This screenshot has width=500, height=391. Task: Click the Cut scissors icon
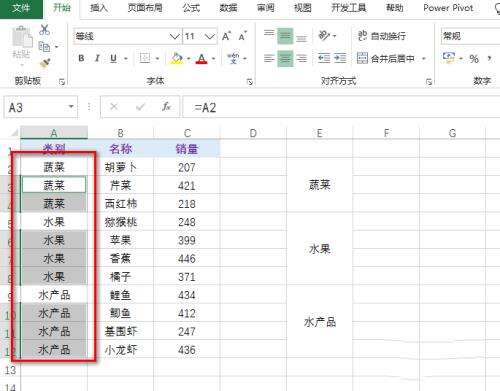(44, 30)
